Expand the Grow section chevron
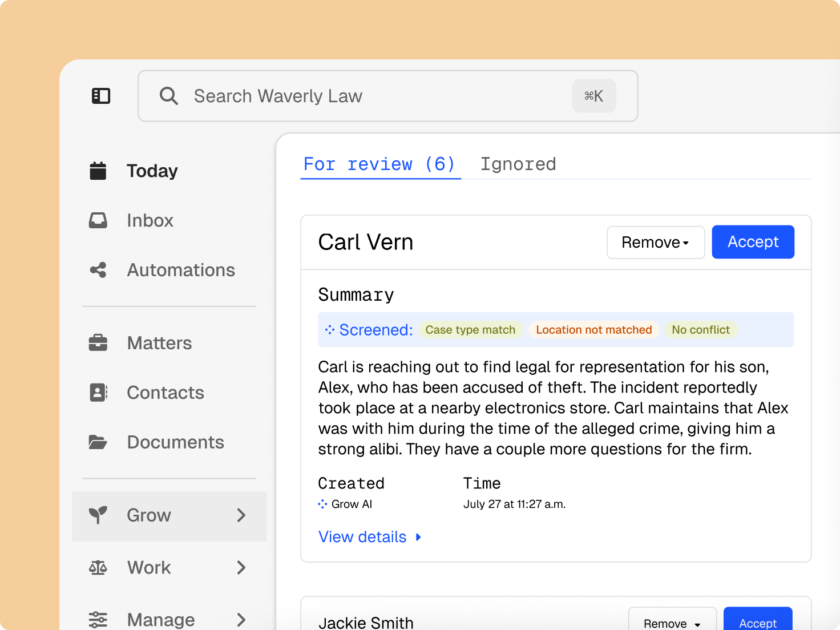Screen dimensions: 840x630 (x=241, y=515)
